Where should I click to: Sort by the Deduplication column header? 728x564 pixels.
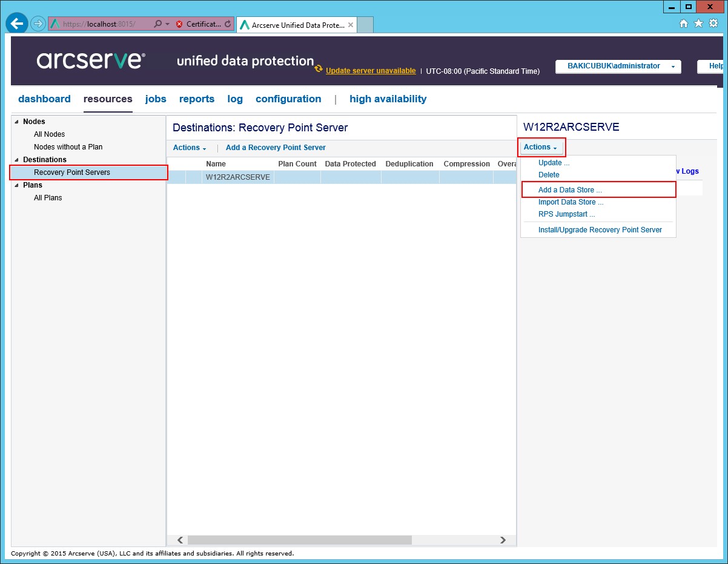tap(410, 164)
